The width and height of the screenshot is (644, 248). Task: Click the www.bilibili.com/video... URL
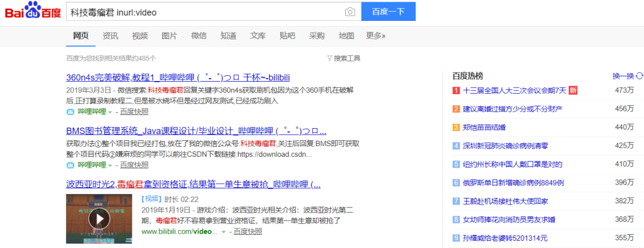click(x=179, y=231)
